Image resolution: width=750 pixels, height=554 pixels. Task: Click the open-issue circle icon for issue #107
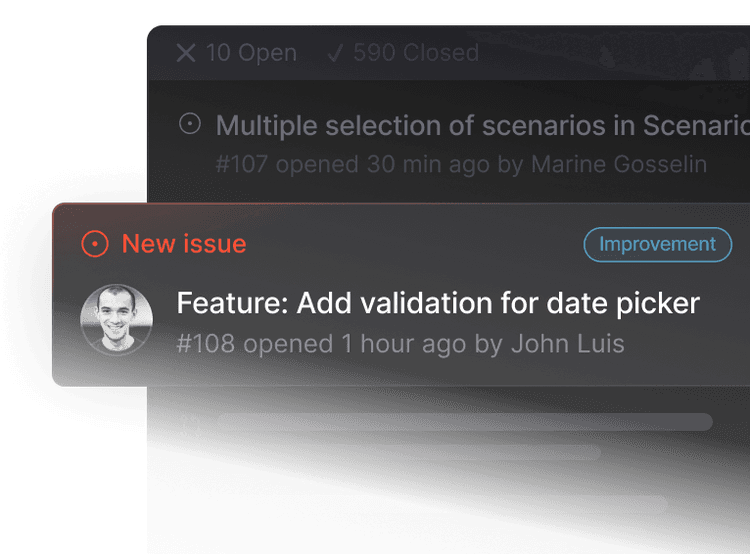click(x=190, y=125)
